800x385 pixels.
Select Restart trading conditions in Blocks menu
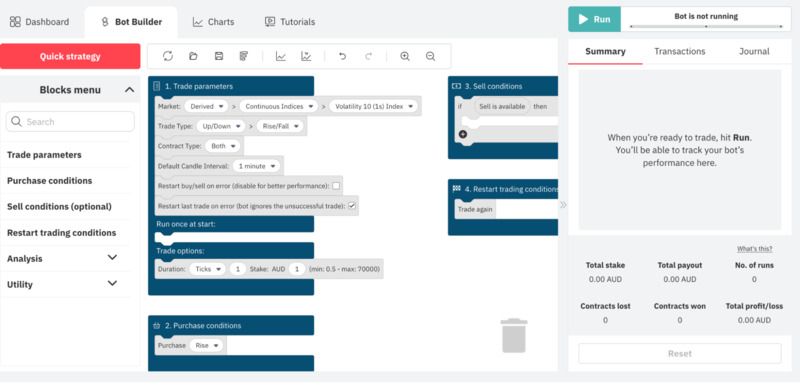tap(62, 233)
